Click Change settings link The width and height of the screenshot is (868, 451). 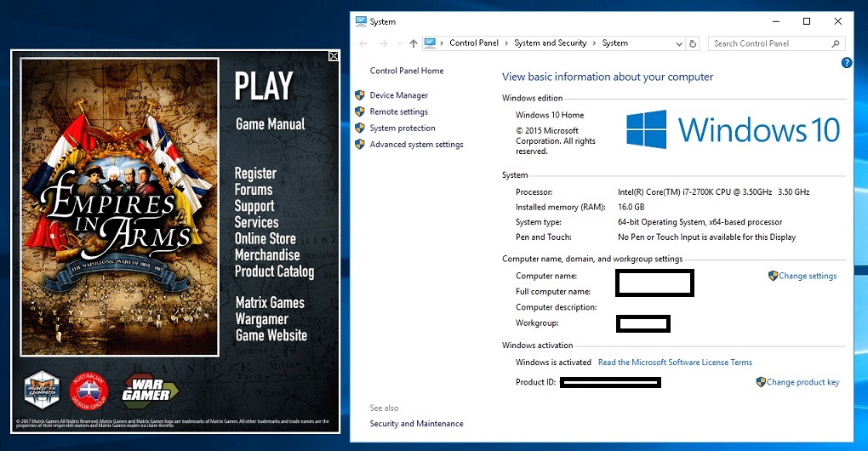click(808, 276)
